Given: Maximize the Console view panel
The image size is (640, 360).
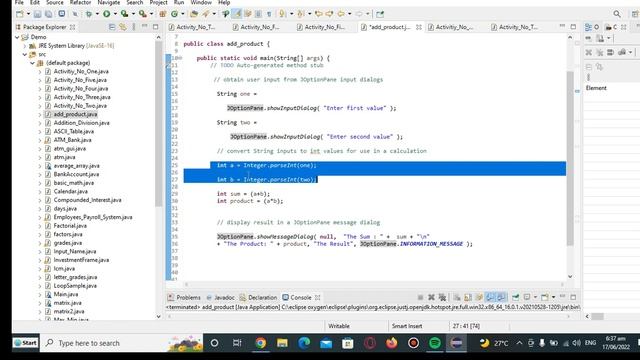Looking at the screenshot, I should tap(573, 297).
